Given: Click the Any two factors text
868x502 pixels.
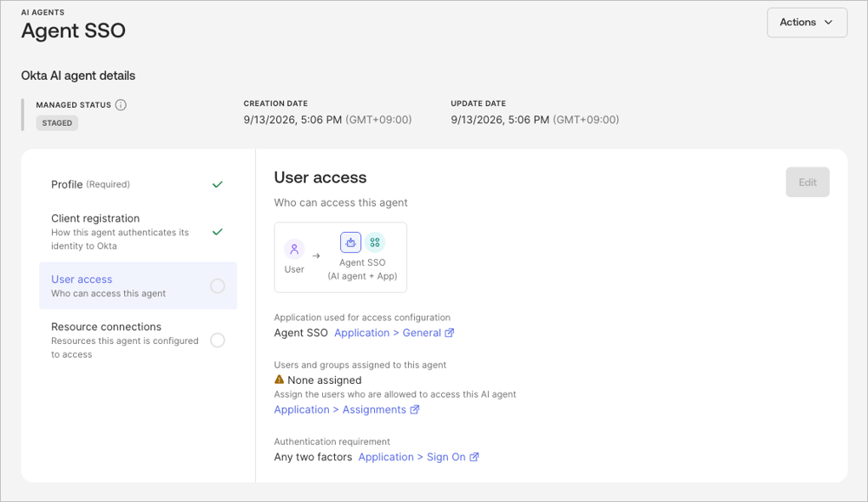Looking at the screenshot, I should click(x=312, y=457).
